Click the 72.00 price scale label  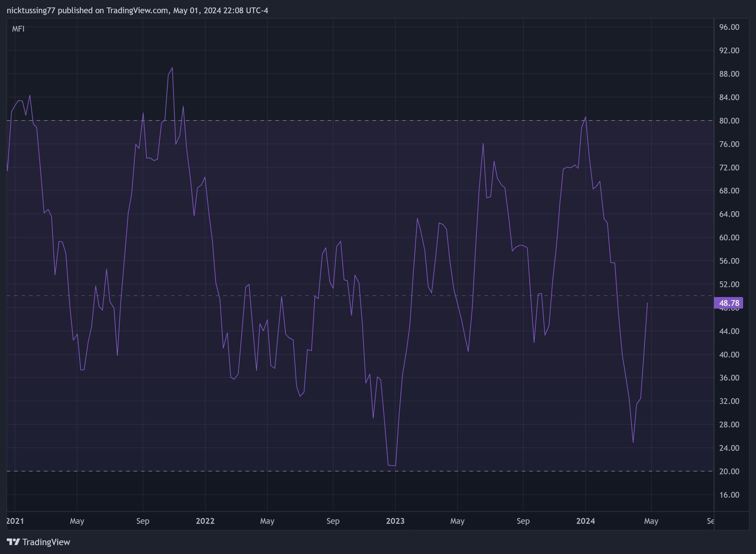[729, 168]
